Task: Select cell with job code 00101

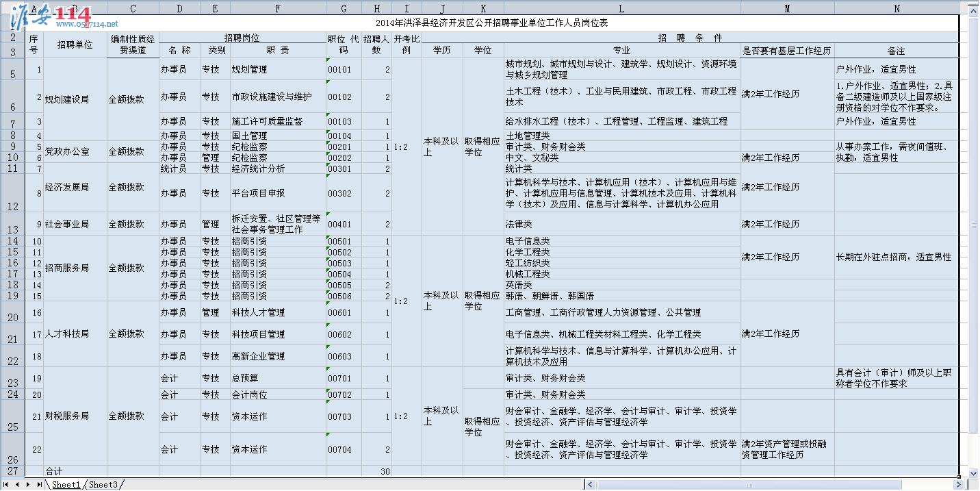Action: (x=344, y=69)
